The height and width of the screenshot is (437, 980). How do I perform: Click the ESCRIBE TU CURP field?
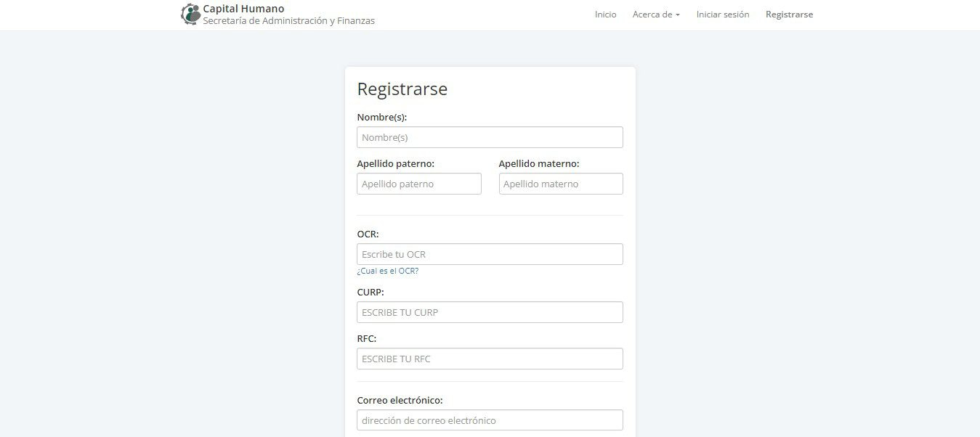(x=490, y=312)
